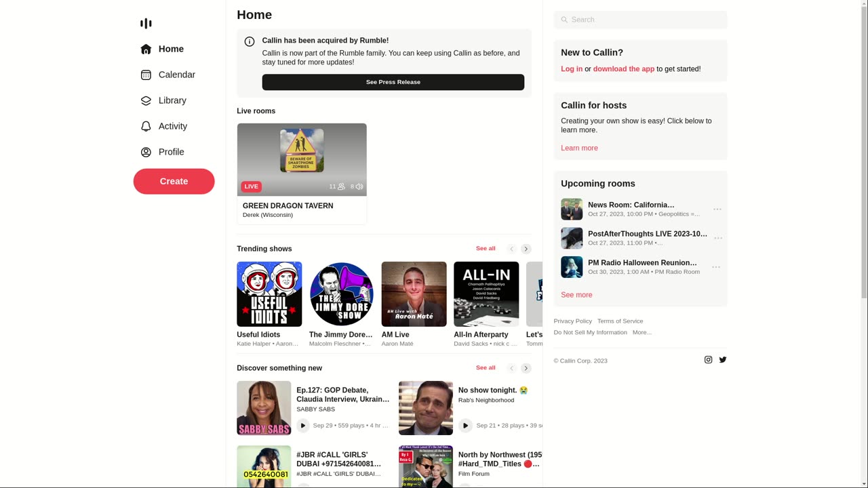Click the search magnifier icon
This screenshot has width=868, height=488.
pos(564,20)
